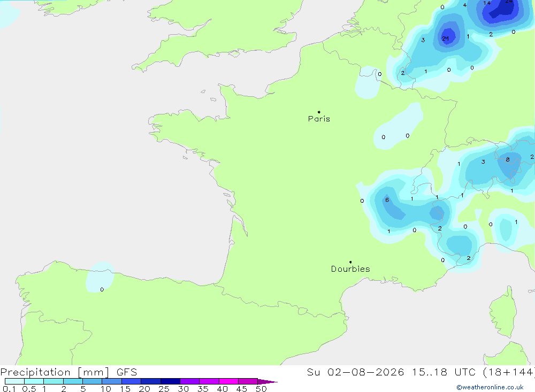Click the 21 mm precipitation value

[x=446, y=39]
